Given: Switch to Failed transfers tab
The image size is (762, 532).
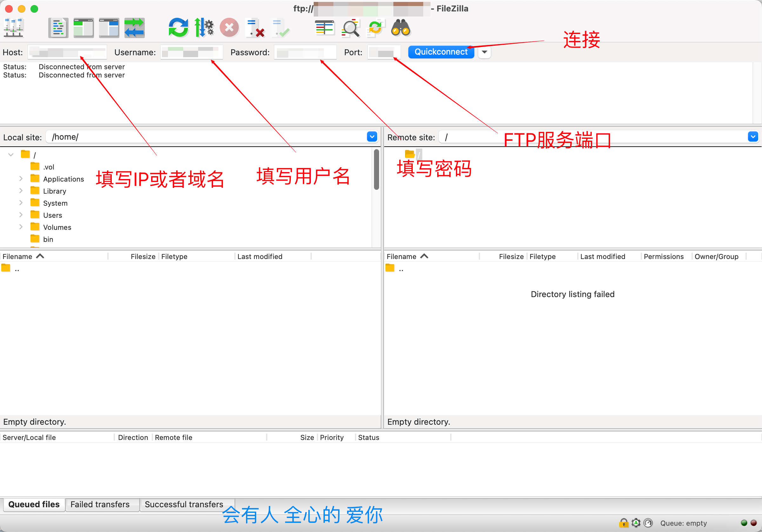Looking at the screenshot, I should click(x=100, y=504).
